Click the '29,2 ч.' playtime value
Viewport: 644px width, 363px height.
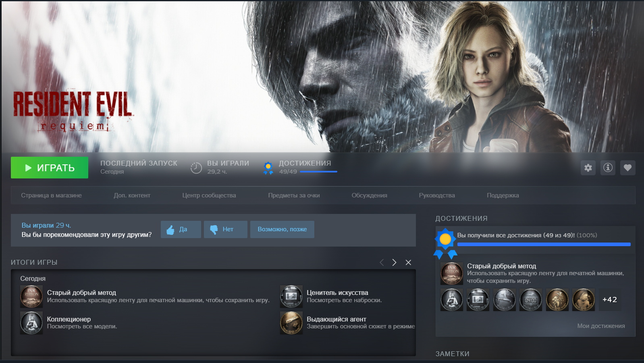[x=217, y=172]
